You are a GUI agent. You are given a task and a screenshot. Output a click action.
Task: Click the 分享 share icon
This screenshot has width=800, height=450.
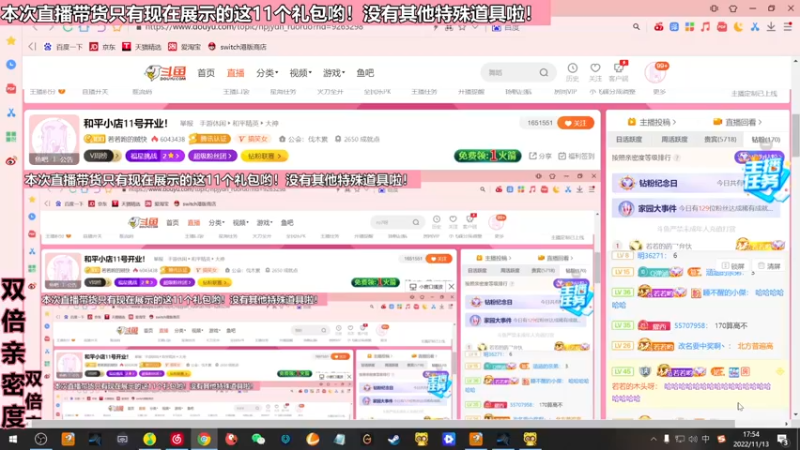point(540,156)
